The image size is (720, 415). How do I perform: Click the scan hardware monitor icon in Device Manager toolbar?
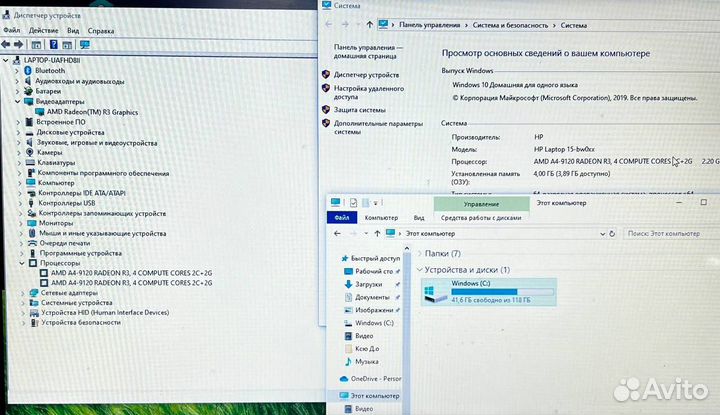(84, 45)
